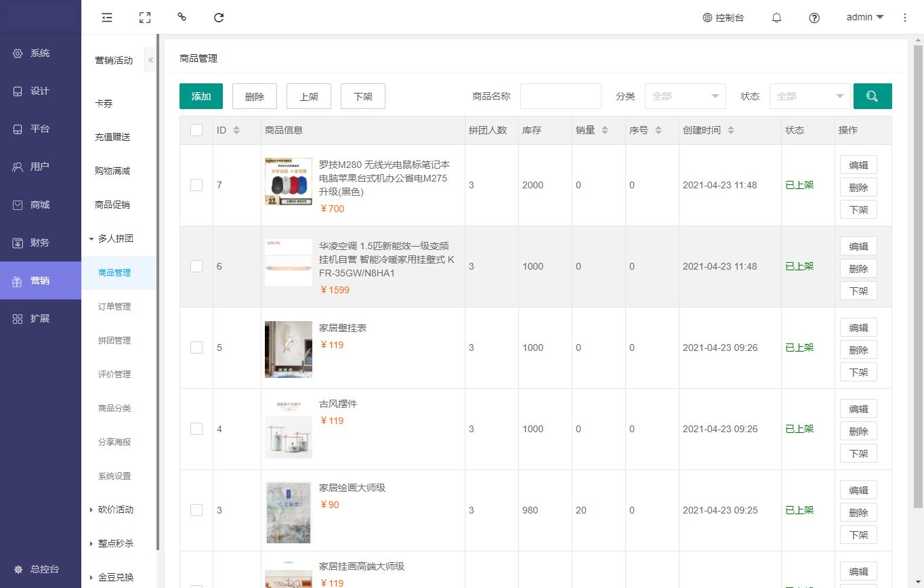Collapse the sidebar with the menu fold icon
924x588 pixels.
coord(107,18)
